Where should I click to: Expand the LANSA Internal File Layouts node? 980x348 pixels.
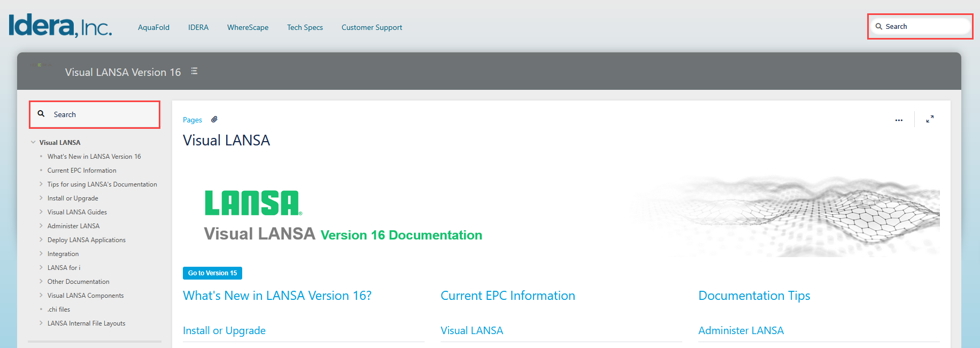pyautogui.click(x=41, y=323)
